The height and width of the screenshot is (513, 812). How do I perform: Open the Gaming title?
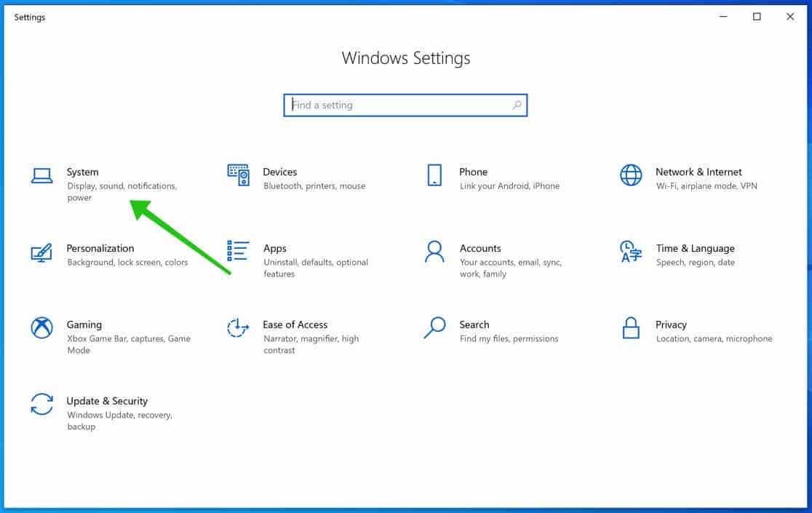pos(84,325)
